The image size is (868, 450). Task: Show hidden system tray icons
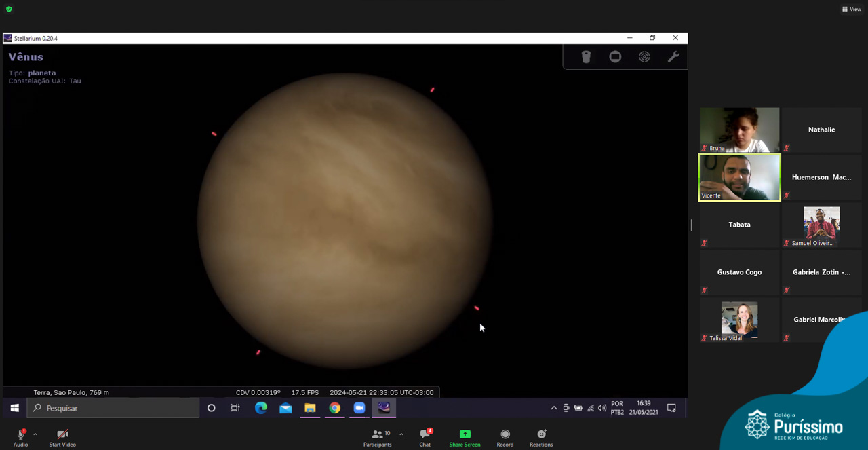[554, 408]
